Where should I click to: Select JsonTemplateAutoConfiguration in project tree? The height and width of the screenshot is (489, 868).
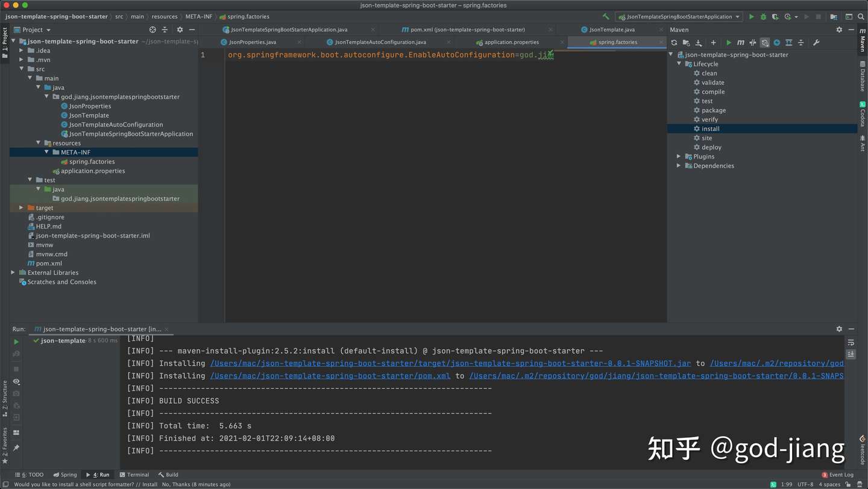tap(116, 125)
